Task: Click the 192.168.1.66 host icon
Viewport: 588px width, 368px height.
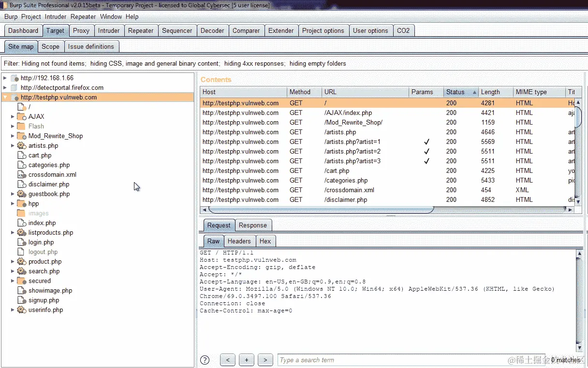Action: pyautogui.click(x=14, y=78)
